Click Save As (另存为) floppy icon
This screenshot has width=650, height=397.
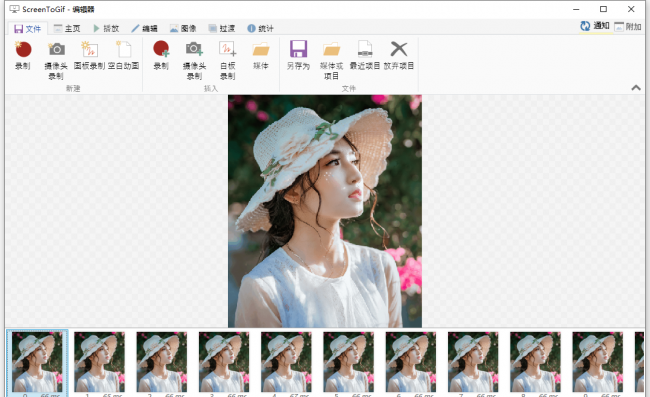[x=298, y=56]
